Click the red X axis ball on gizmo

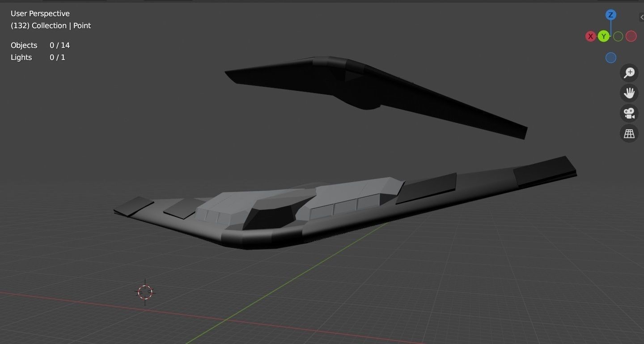[x=590, y=36]
